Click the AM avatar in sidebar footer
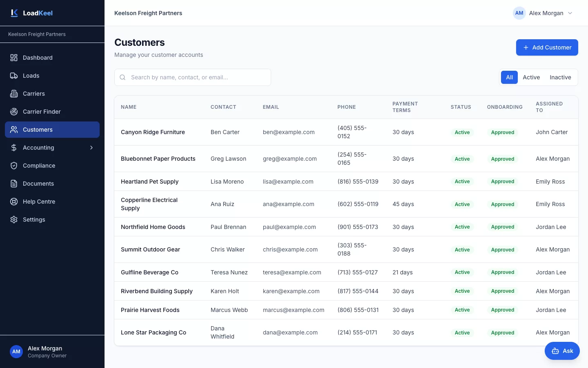This screenshot has height=368, width=588. 16,352
